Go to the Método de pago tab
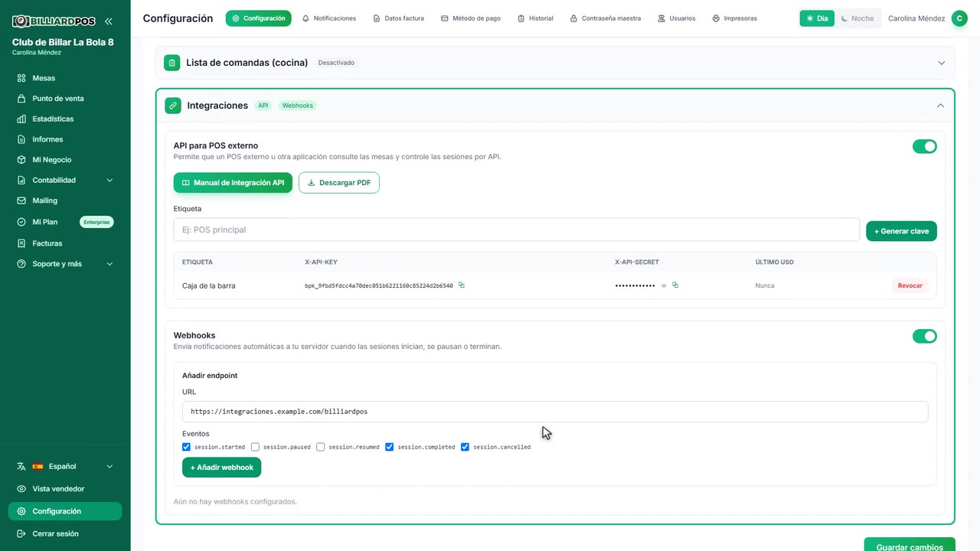 click(471, 18)
